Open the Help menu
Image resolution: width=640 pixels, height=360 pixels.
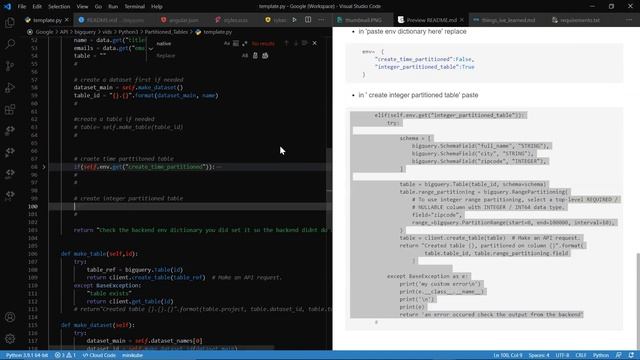tap(157, 7)
